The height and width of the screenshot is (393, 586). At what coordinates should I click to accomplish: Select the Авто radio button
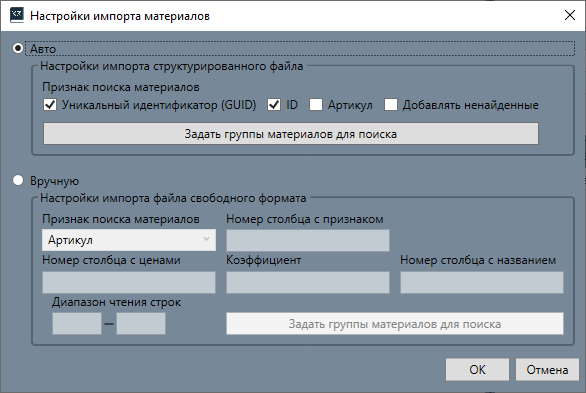[x=18, y=48]
